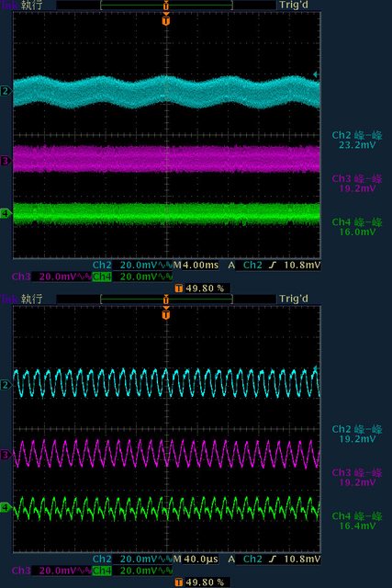Select the Ch3 ground marker in the 40.0µs capture
392x588 pixels.
(6, 455)
